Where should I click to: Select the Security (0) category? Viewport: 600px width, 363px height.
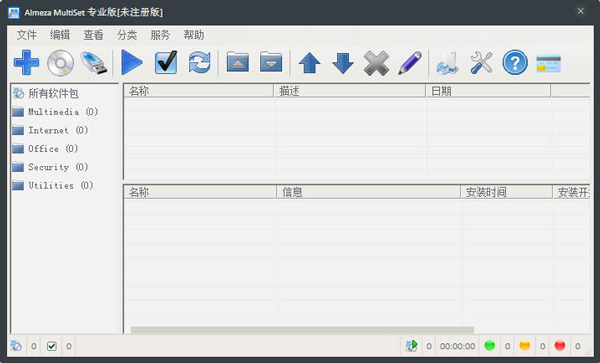pos(58,167)
